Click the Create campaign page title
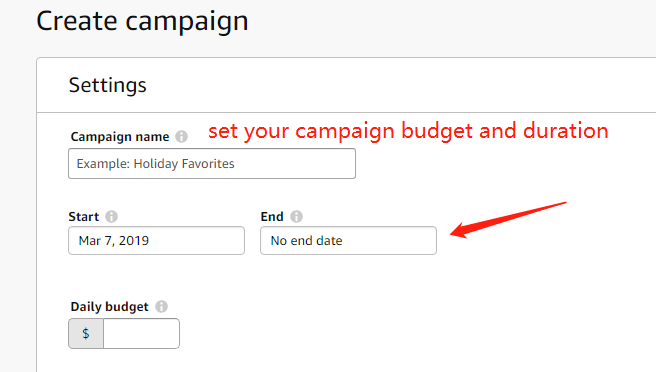Viewport: 656px width, 372px height. (x=142, y=21)
